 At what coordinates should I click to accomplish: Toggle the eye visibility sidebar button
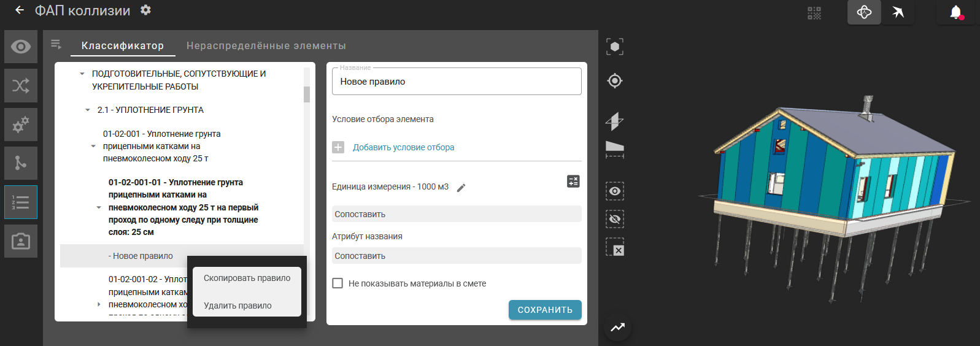pos(21,47)
